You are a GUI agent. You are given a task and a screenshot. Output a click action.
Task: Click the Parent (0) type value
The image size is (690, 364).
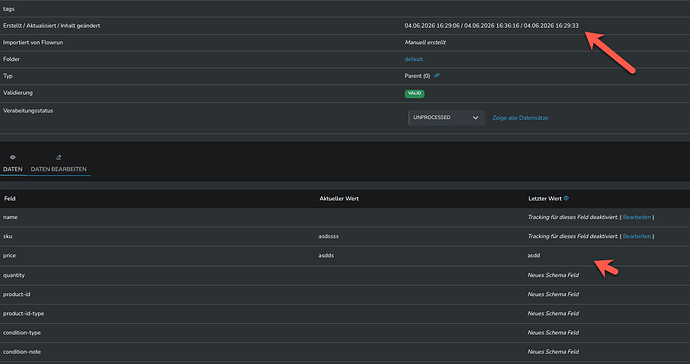[417, 76]
